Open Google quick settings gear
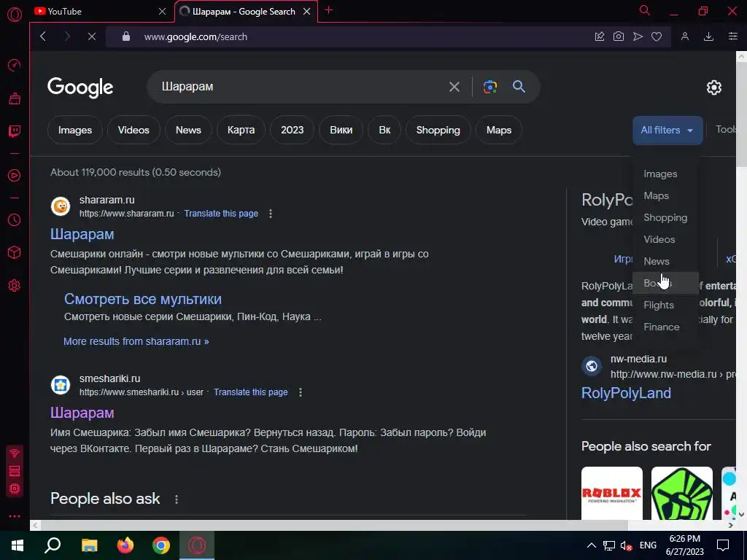The image size is (747, 560). 713,87
